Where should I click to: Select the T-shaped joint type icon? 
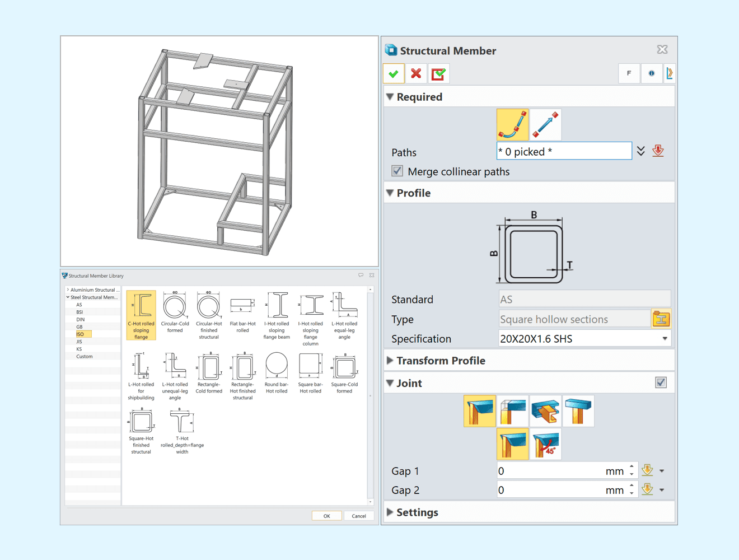click(578, 411)
